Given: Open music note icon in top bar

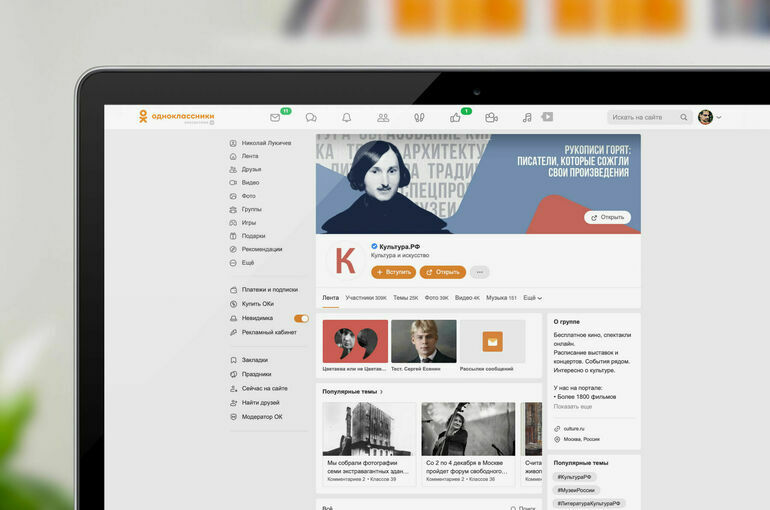Looking at the screenshot, I should (x=527, y=117).
